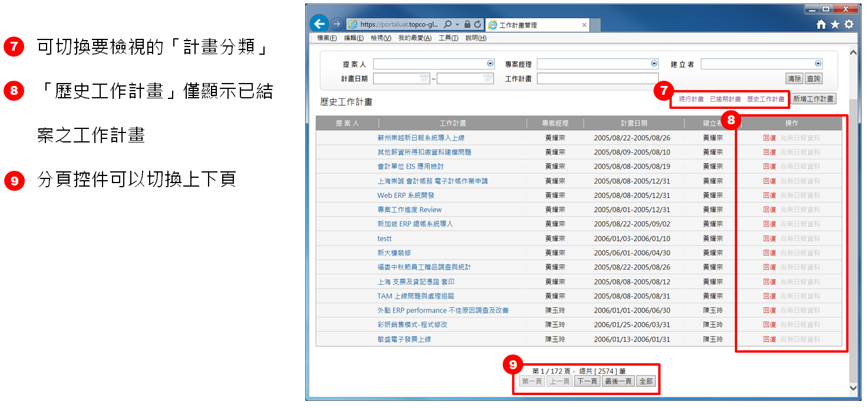Expand the 提案人 dropdown

[x=490, y=64]
